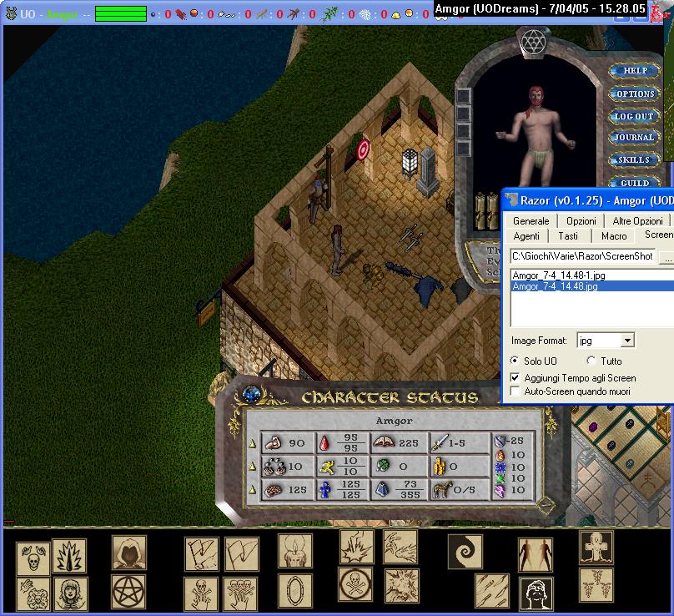Open the JOURNAL from the paperdoll
Image resolution: width=674 pixels, height=616 pixels.
point(634,138)
